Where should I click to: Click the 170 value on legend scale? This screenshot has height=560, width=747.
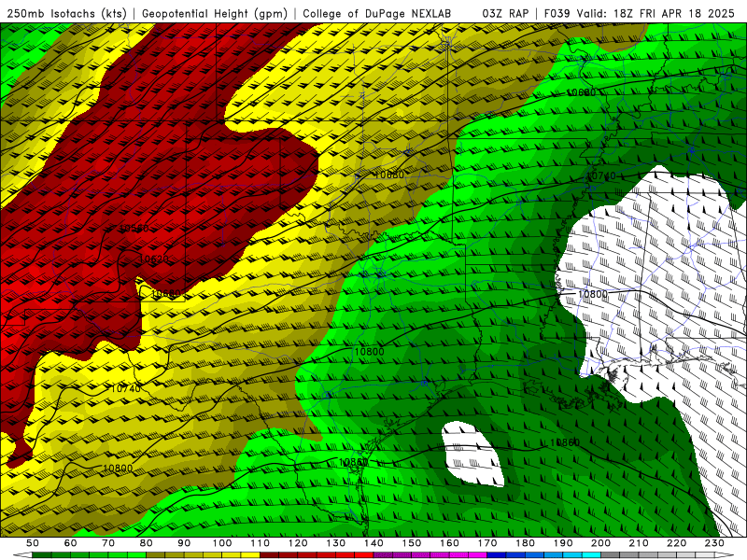487,543
